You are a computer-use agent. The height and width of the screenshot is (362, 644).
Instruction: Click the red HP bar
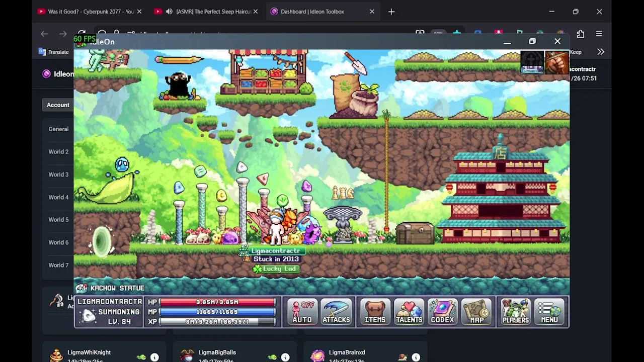[x=217, y=302]
